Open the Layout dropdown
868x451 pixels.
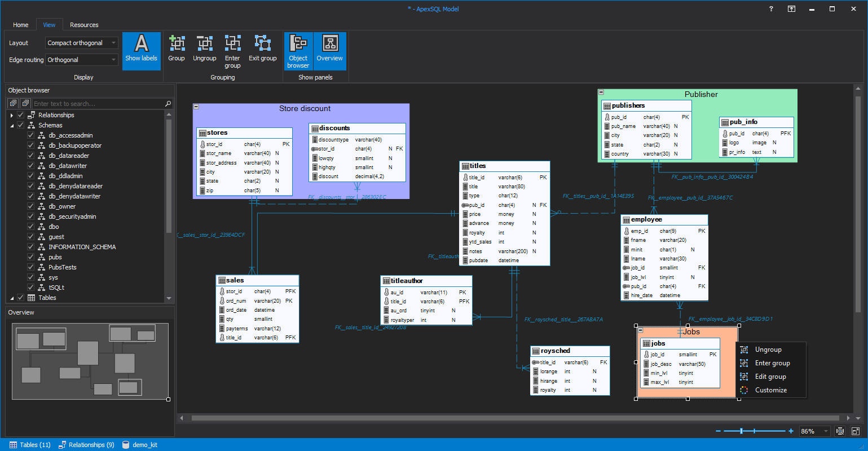coord(82,43)
